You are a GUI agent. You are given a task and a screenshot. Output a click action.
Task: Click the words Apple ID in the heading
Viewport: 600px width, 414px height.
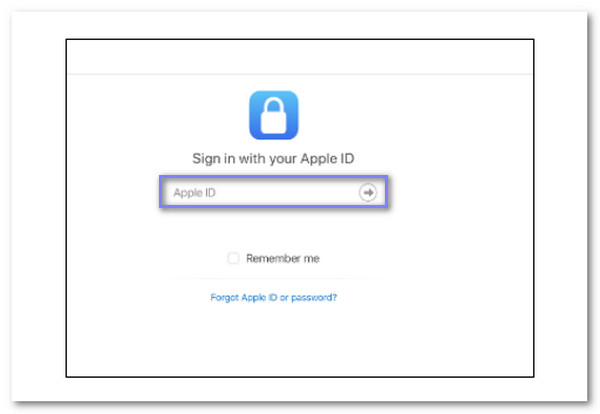(328, 158)
